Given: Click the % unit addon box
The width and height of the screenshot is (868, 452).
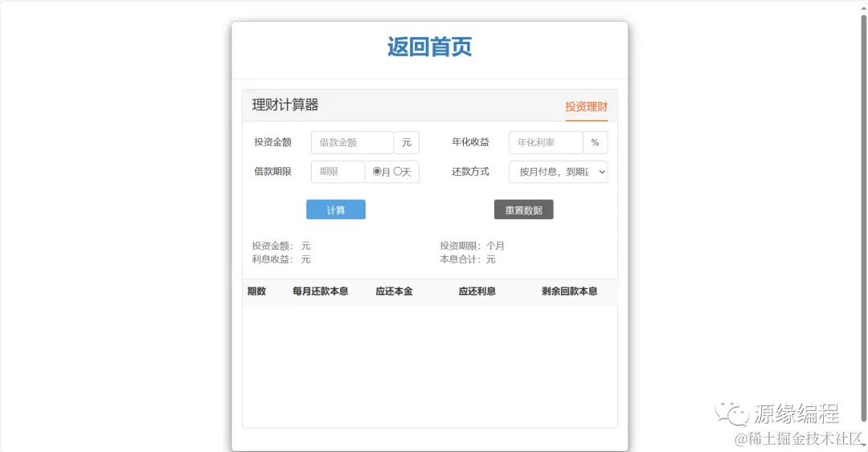Looking at the screenshot, I should coord(595,143).
